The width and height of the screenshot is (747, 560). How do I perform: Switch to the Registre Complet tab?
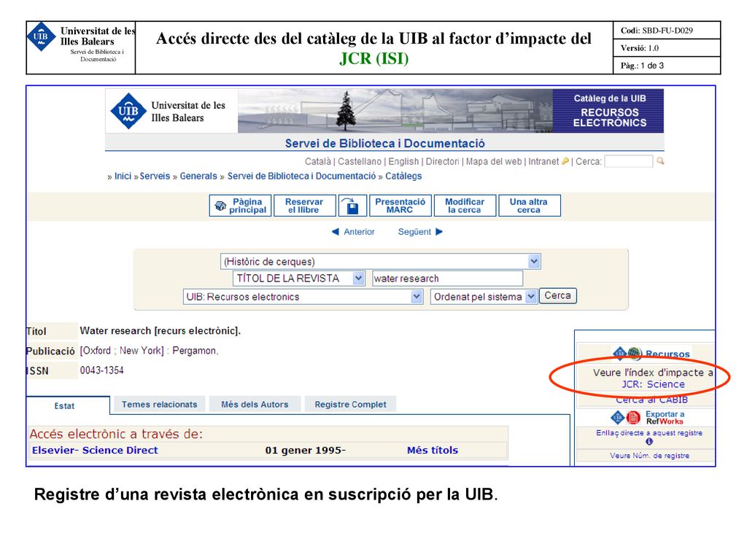tap(351, 404)
